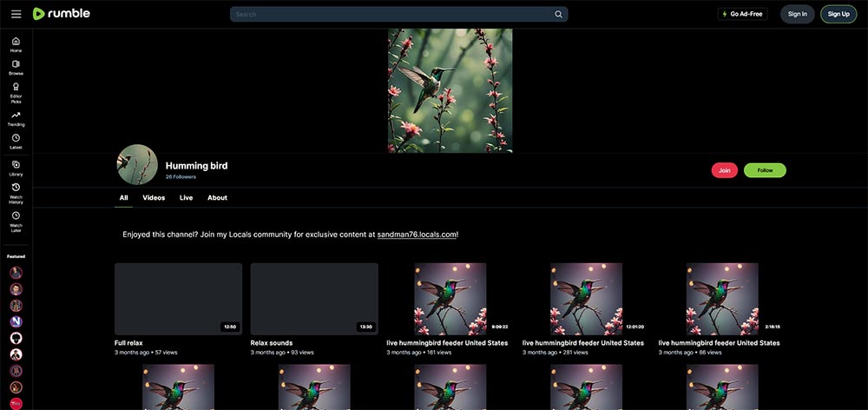Select the All tab

(123, 198)
